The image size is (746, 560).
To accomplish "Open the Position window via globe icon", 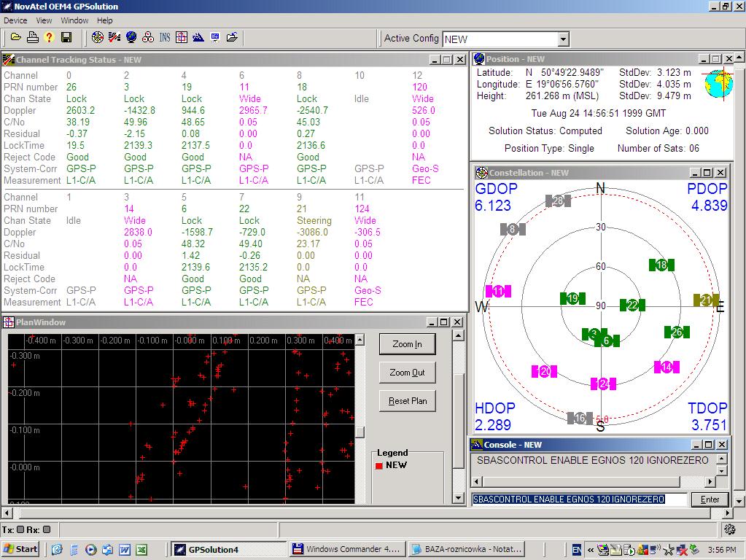I will pyautogui.click(x=131, y=38).
